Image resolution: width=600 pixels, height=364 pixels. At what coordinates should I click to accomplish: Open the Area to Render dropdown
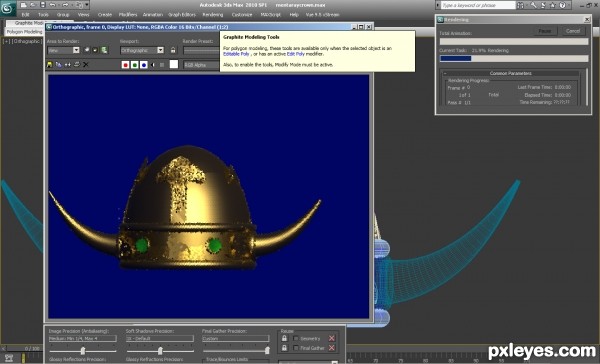pyautogui.click(x=63, y=50)
